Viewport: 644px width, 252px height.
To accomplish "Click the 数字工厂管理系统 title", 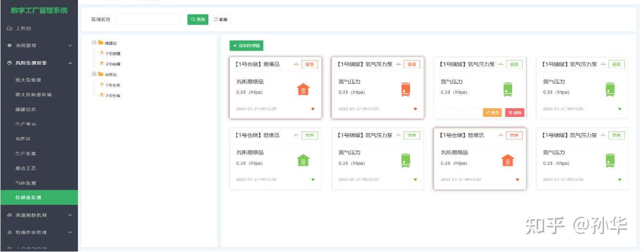I will pyautogui.click(x=39, y=11).
